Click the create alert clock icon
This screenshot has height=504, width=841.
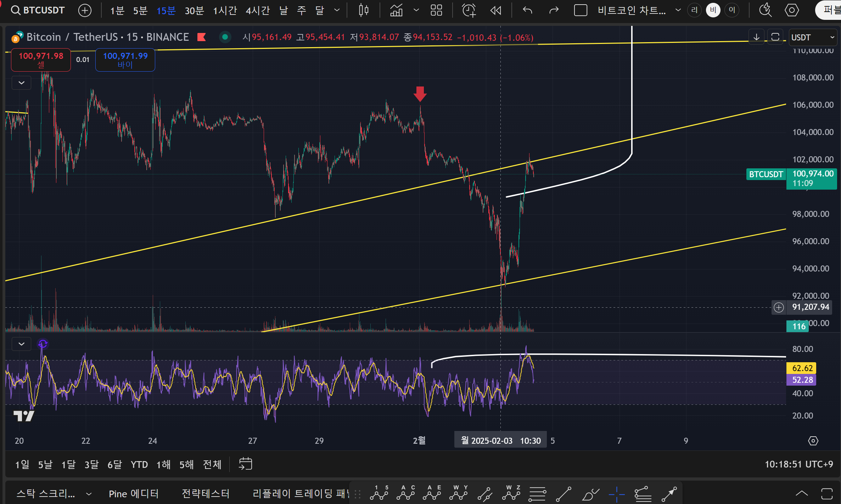tap(469, 10)
